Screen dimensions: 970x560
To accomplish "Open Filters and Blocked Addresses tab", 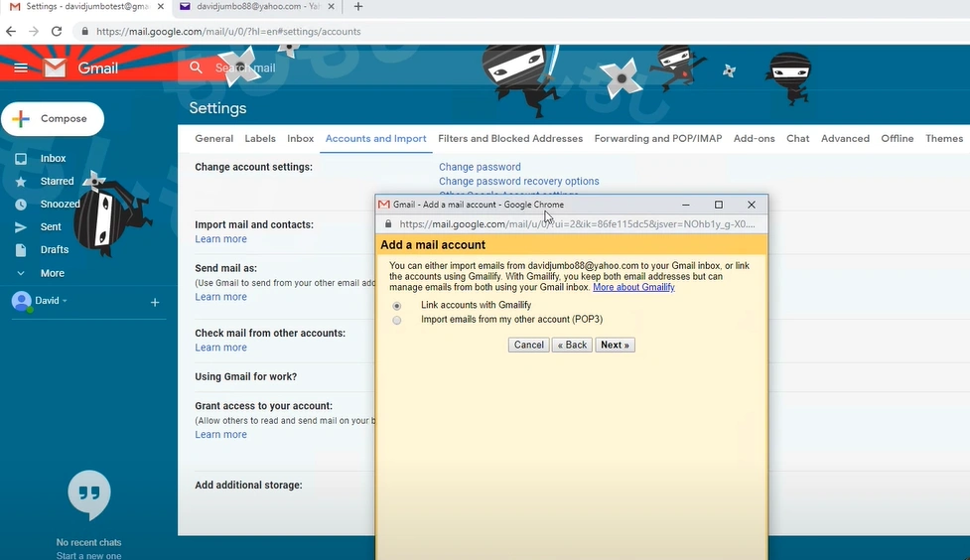I will 510,139.
